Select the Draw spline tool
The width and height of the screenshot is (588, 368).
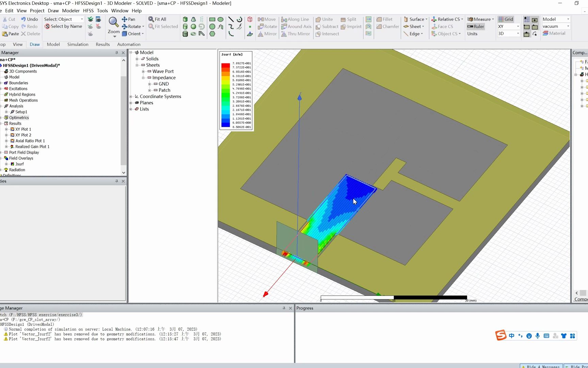tap(231, 27)
